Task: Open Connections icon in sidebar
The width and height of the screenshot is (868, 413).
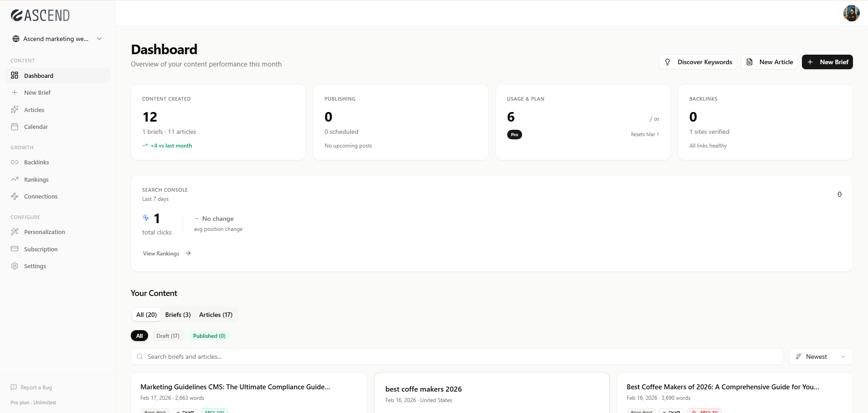Action: 15,197
